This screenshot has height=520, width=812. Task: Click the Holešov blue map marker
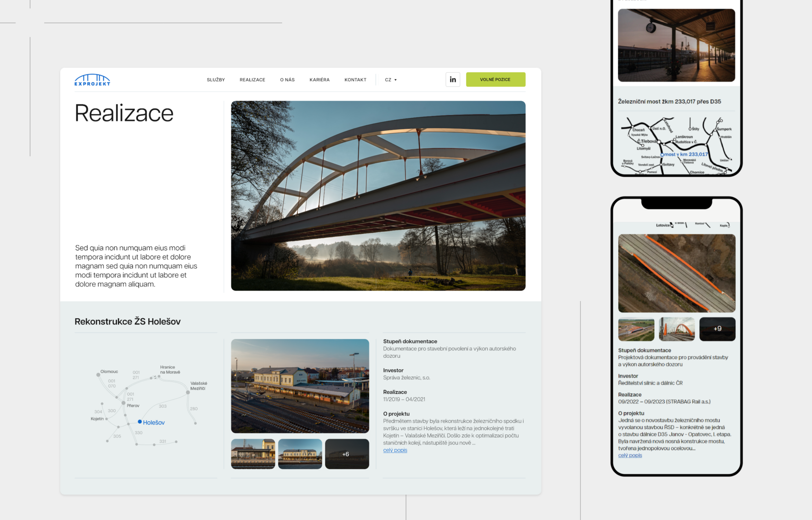(x=140, y=422)
